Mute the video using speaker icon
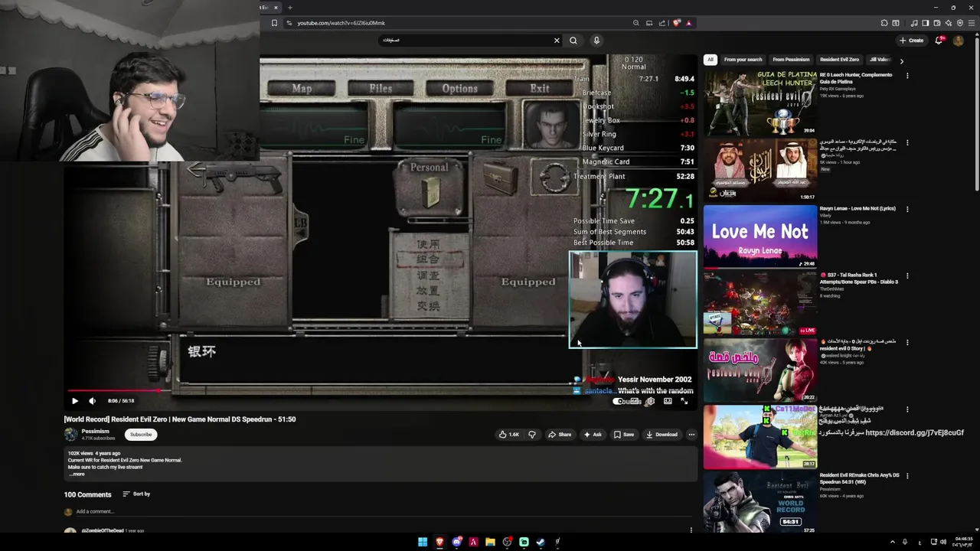The width and height of the screenshot is (980, 551). click(x=92, y=401)
